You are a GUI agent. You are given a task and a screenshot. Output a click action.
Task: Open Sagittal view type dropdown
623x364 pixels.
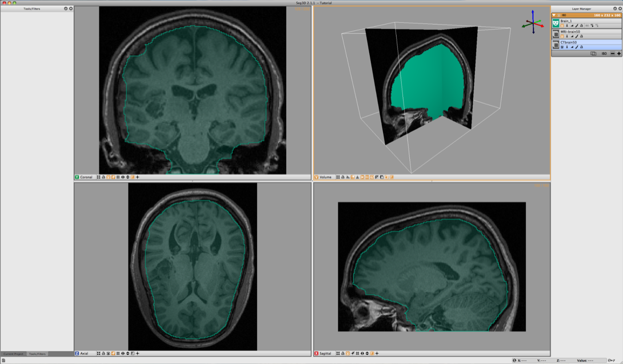click(x=324, y=353)
